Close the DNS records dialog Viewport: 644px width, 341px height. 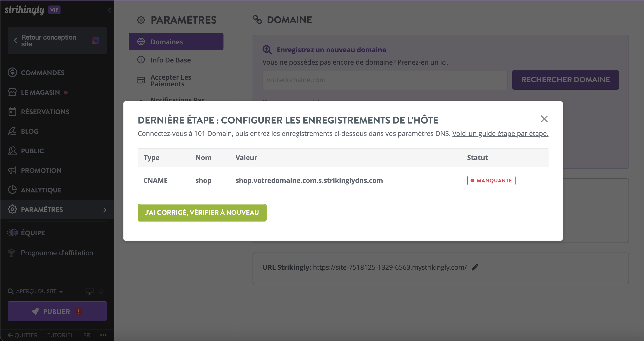(x=544, y=119)
